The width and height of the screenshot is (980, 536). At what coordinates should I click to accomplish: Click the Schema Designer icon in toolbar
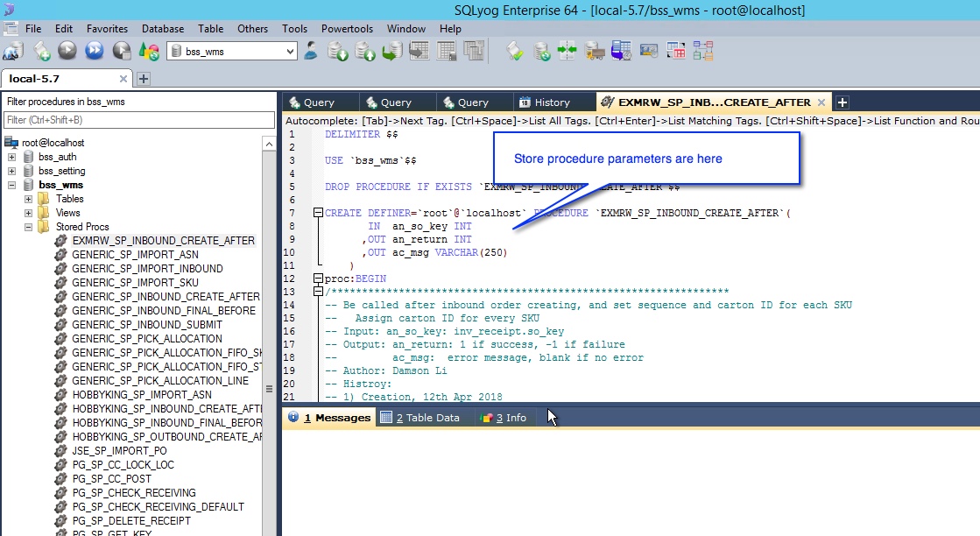(x=702, y=51)
